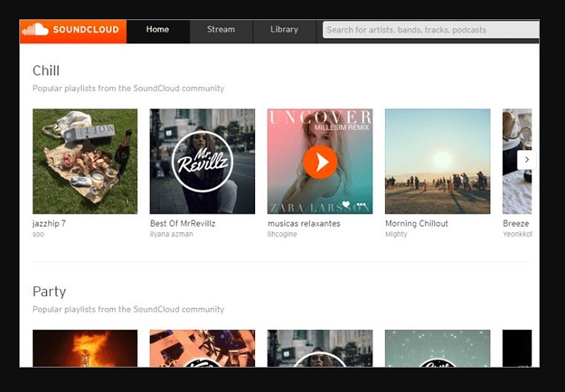The width and height of the screenshot is (565, 392).
Task: Click the Morning Chillout title
Action: point(416,223)
